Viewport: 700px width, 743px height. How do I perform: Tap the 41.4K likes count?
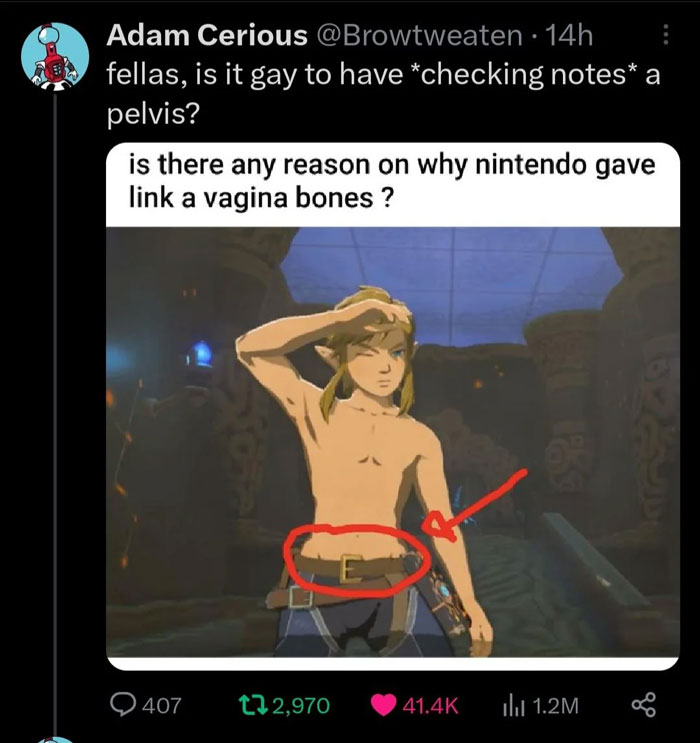tap(430, 706)
